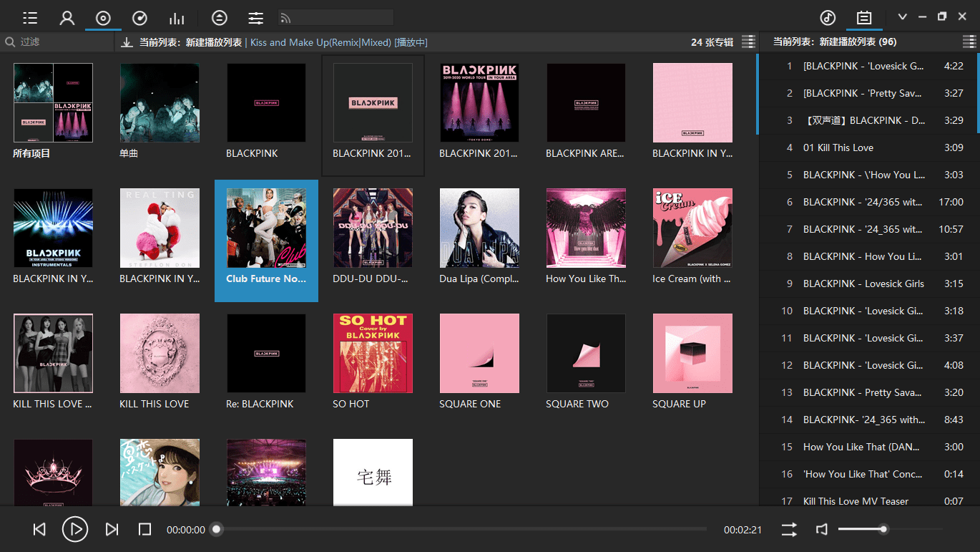This screenshot has width=980, height=552.
Task: Open album view options next to 24 张专辑
Action: click(x=748, y=42)
